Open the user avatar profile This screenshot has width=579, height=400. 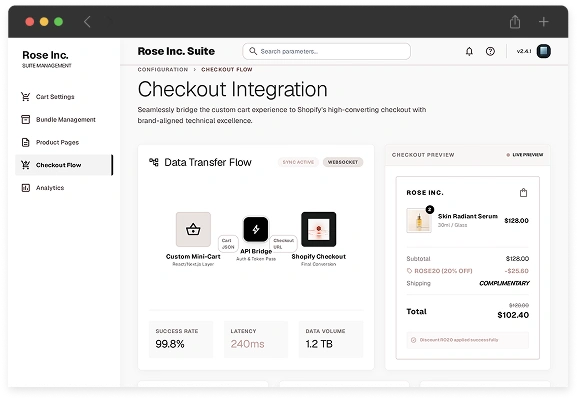pyautogui.click(x=544, y=51)
